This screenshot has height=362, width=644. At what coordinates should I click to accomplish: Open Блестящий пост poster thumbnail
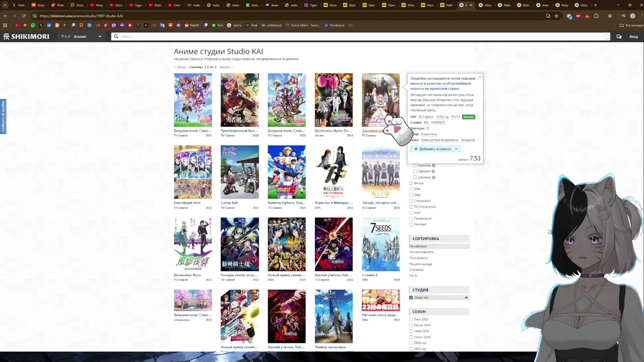[193, 172]
